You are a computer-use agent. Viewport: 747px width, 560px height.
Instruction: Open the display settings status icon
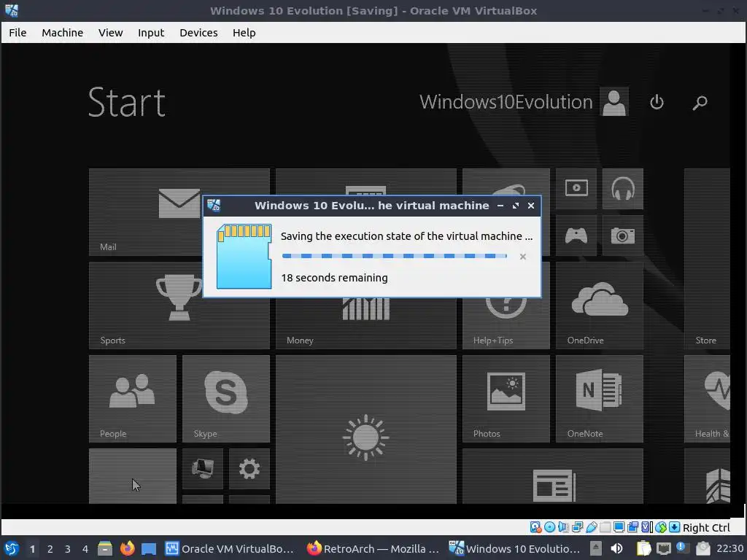click(x=619, y=527)
